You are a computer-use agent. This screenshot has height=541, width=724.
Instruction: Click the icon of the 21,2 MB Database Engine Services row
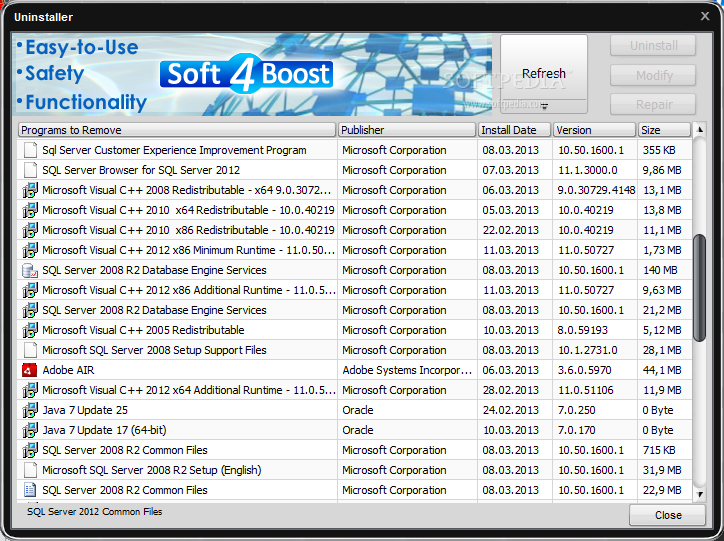(x=30, y=310)
